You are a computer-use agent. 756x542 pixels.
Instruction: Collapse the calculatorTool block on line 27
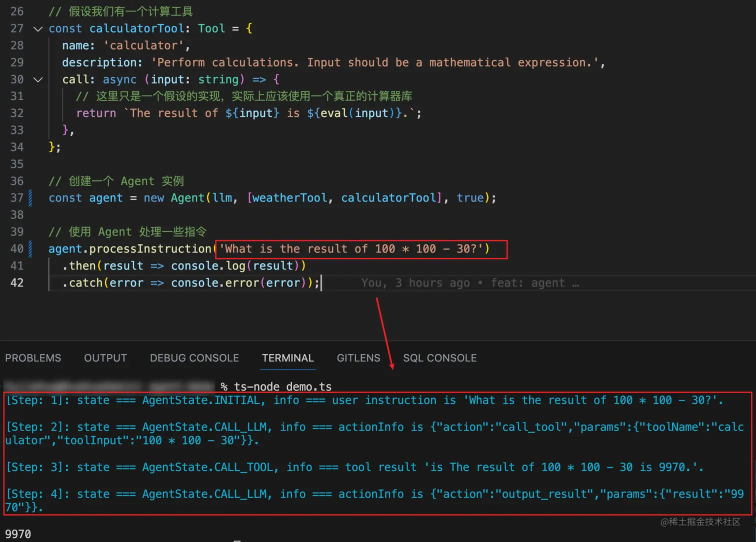(x=37, y=29)
